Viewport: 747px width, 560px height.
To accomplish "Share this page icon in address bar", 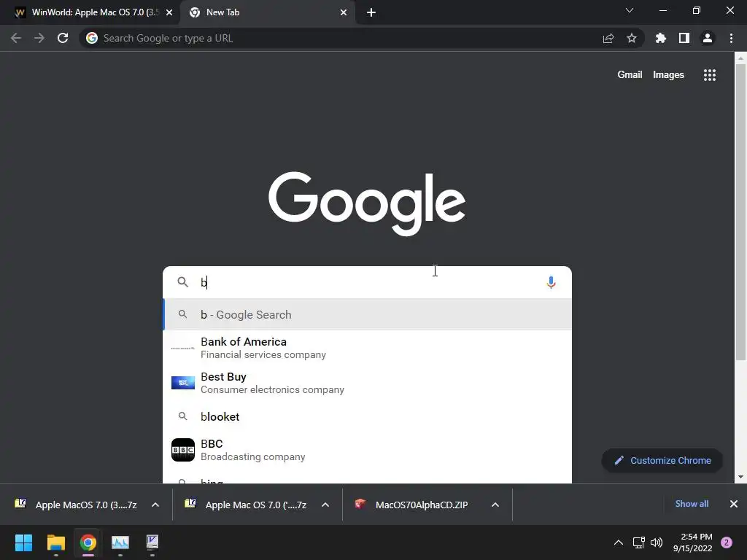I will 608,38.
